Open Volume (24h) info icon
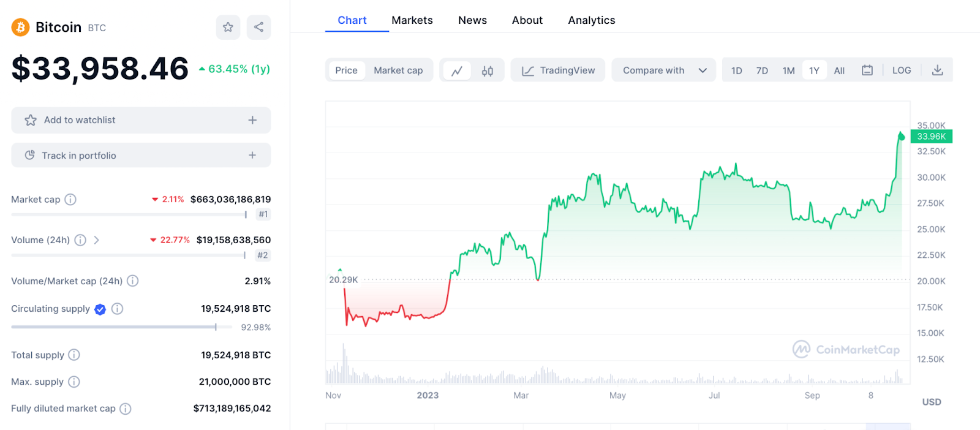 click(80, 240)
